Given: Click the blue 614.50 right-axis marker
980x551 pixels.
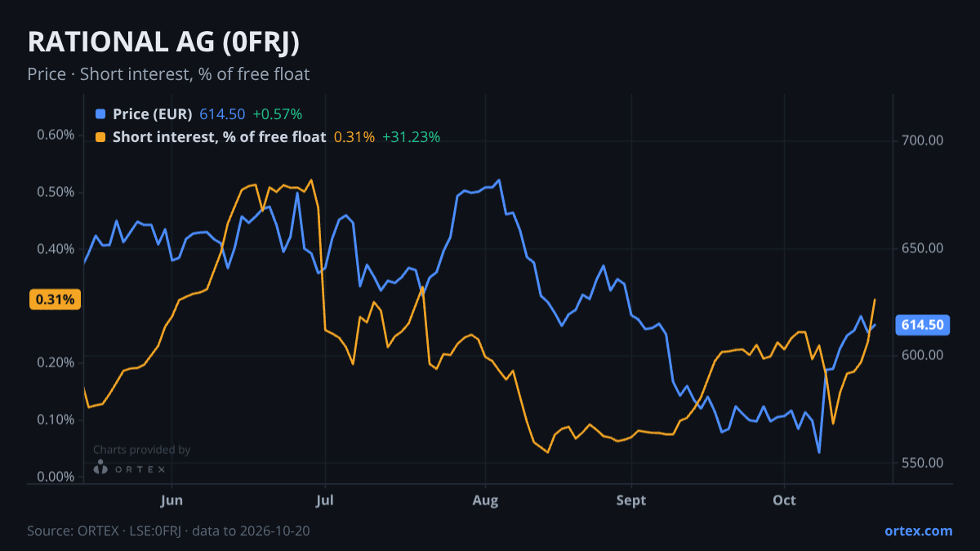Looking at the screenshot, I should [923, 325].
